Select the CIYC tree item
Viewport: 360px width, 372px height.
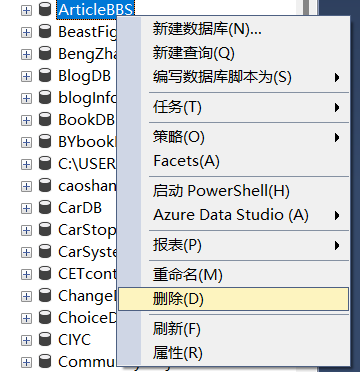coord(74,340)
